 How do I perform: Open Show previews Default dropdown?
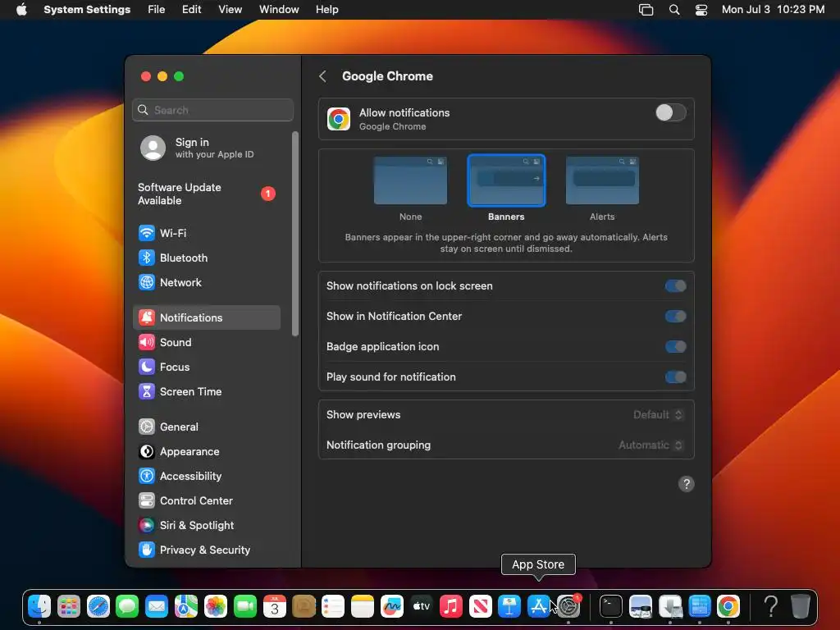click(x=657, y=414)
